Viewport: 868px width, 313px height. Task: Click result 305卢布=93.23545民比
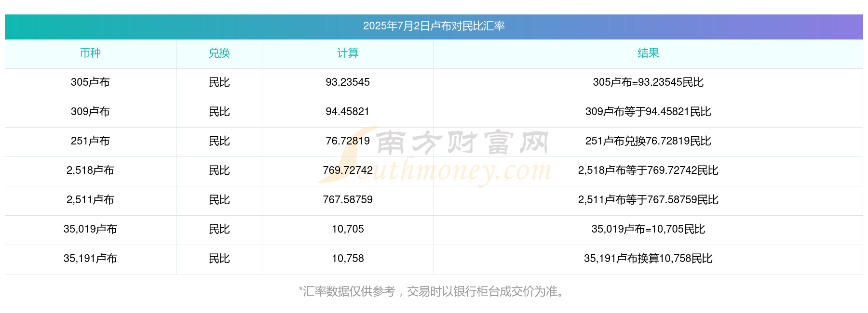pyautogui.click(x=648, y=82)
